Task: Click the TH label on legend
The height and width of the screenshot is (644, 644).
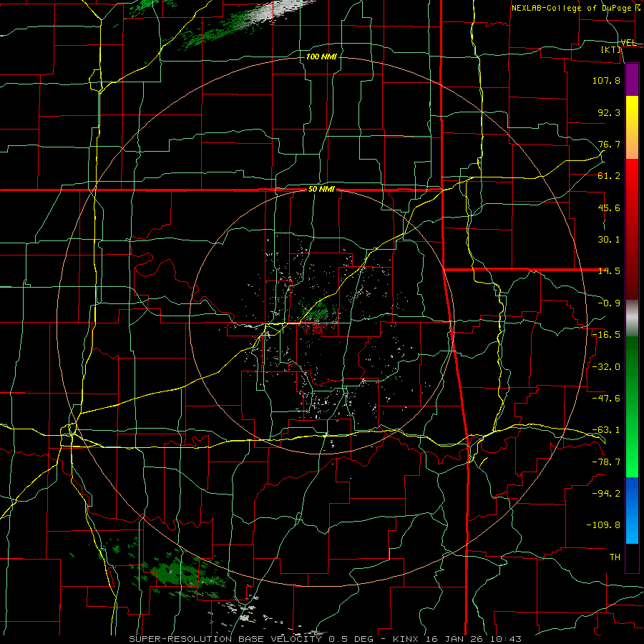Action: (615, 557)
